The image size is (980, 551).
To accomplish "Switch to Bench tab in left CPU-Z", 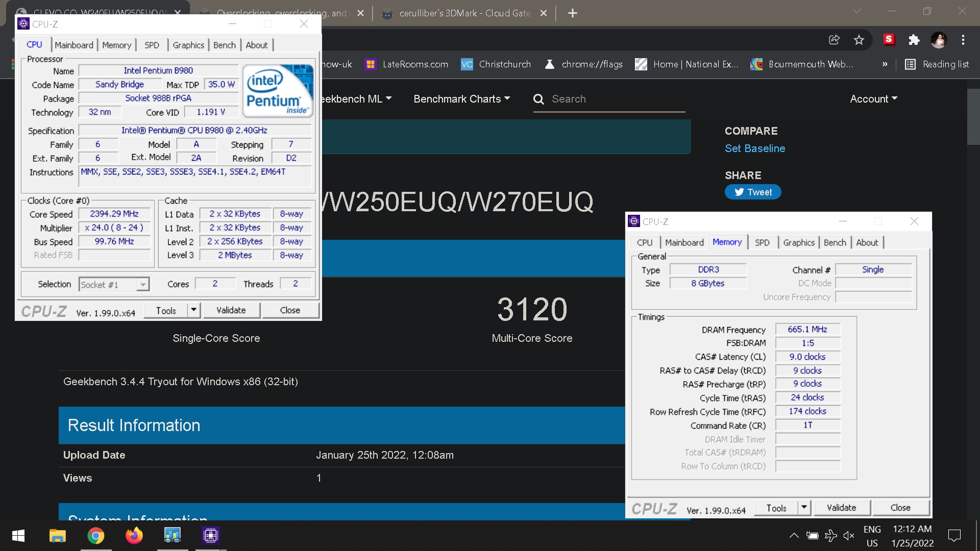I will (225, 45).
